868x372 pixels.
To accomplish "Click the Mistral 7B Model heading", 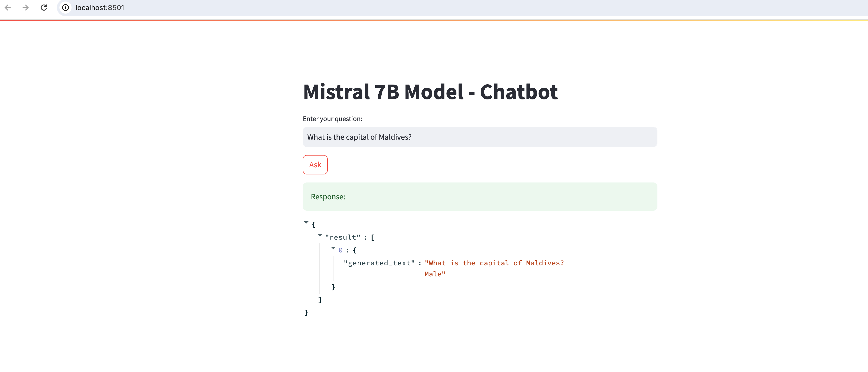I will pyautogui.click(x=430, y=92).
